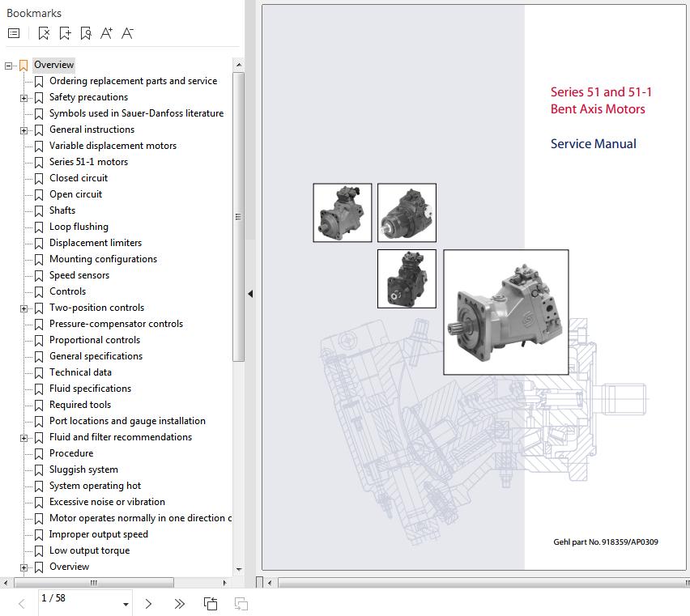Expand the Safety precautions bookmark
This screenshot has width=690, height=616.
click(x=24, y=98)
